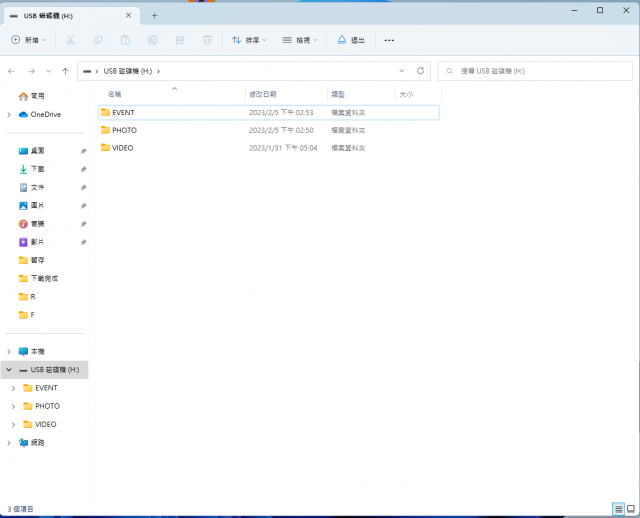
Task: Sort by the Type column header
Action: (x=361, y=94)
